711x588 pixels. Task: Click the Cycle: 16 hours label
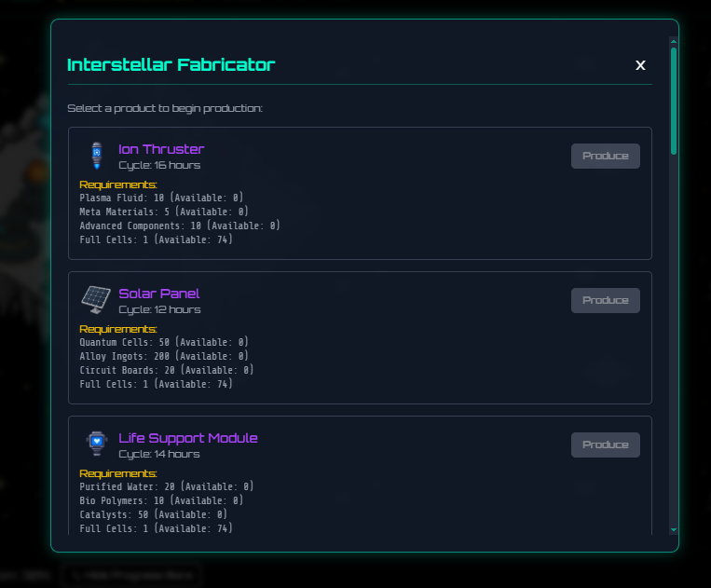click(x=159, y=165)
